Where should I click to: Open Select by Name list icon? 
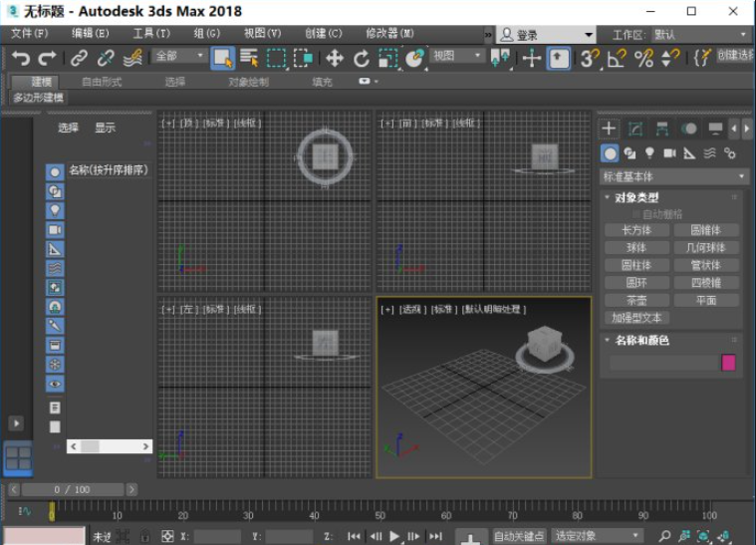(x=249, y=59)
